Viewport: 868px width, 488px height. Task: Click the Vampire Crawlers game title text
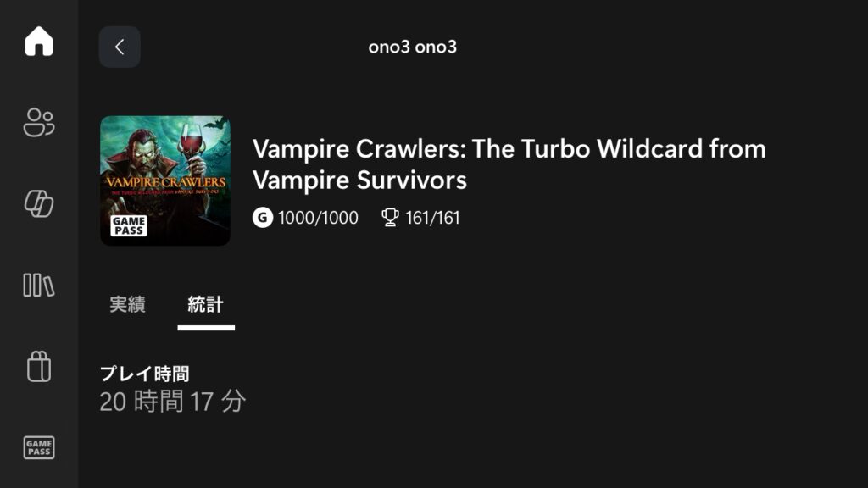[x=509, y=164]
